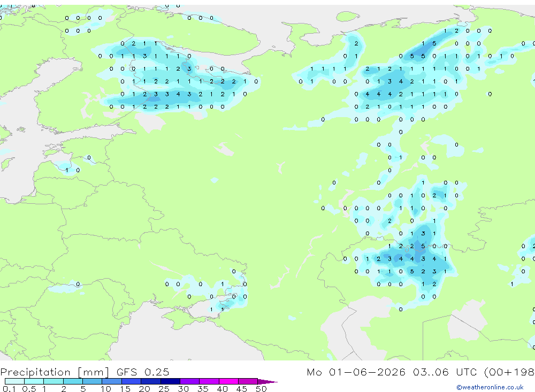Click the '15' legend scale label

(125, 389)
